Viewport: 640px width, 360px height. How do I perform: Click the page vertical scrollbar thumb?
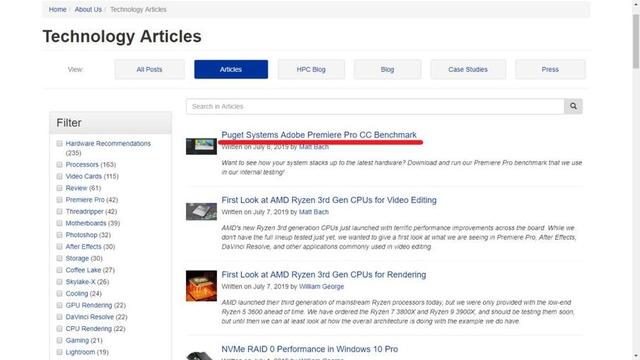636,41
